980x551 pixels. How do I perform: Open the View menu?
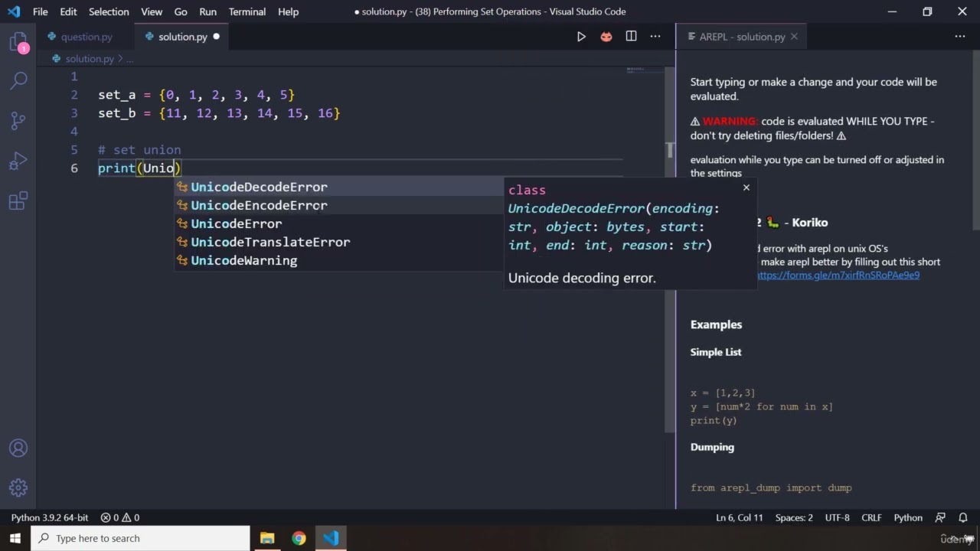coord(152,11)
